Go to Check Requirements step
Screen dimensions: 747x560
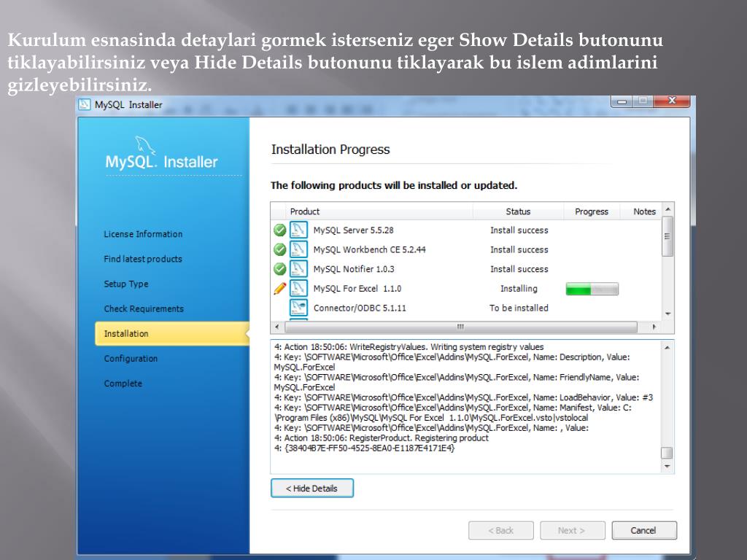(x=144, y=308)
